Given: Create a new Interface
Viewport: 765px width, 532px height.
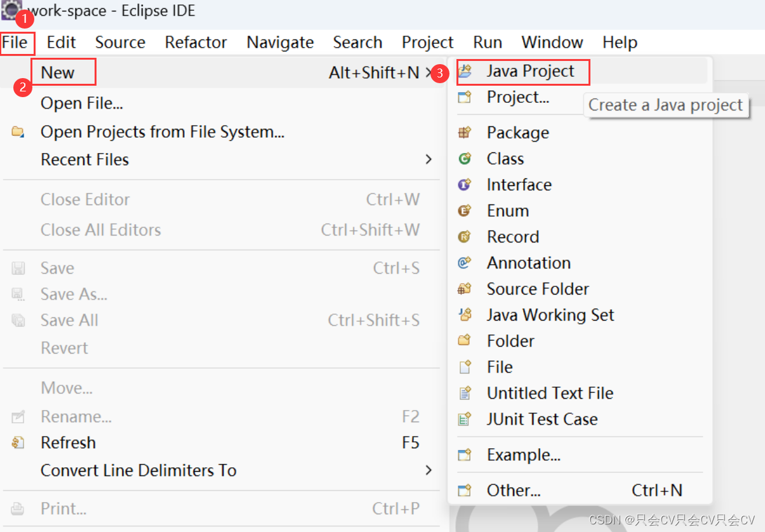Looking at the screenshot, I should [x=519, y=185].
